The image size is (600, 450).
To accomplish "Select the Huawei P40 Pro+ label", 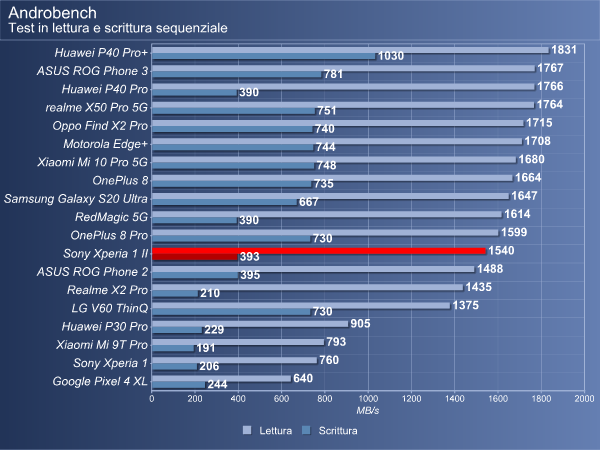I will 101,53.
